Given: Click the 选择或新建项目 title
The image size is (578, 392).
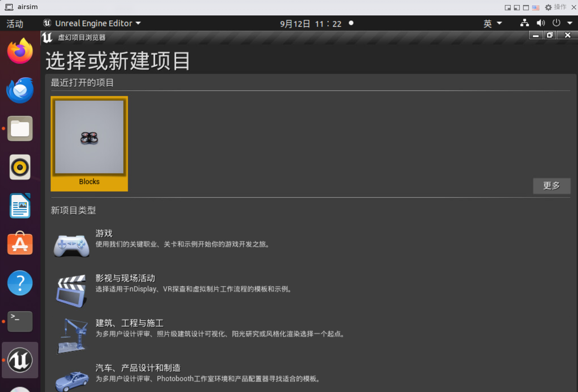Looking at the screenshot, I should [x=118, y=61].
